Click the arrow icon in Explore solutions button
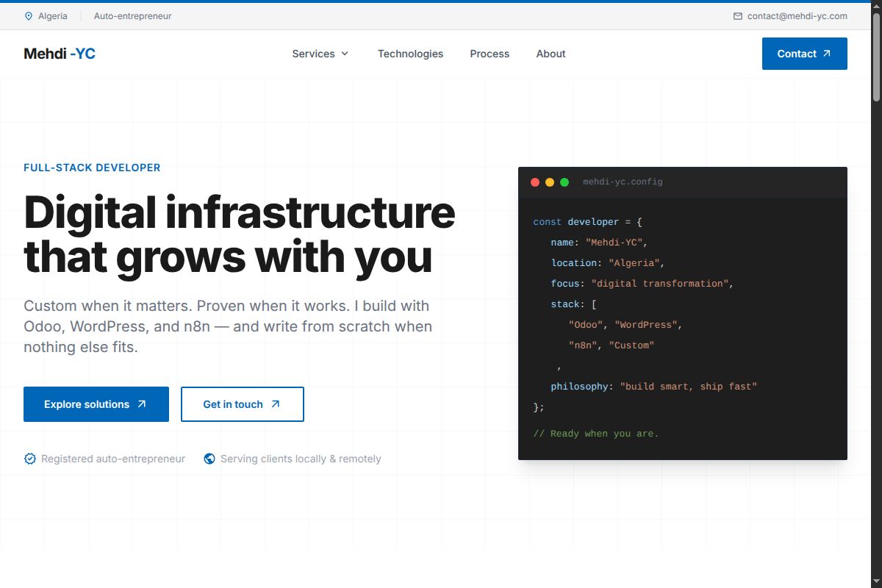882x588 pixels. coord(142,404)
